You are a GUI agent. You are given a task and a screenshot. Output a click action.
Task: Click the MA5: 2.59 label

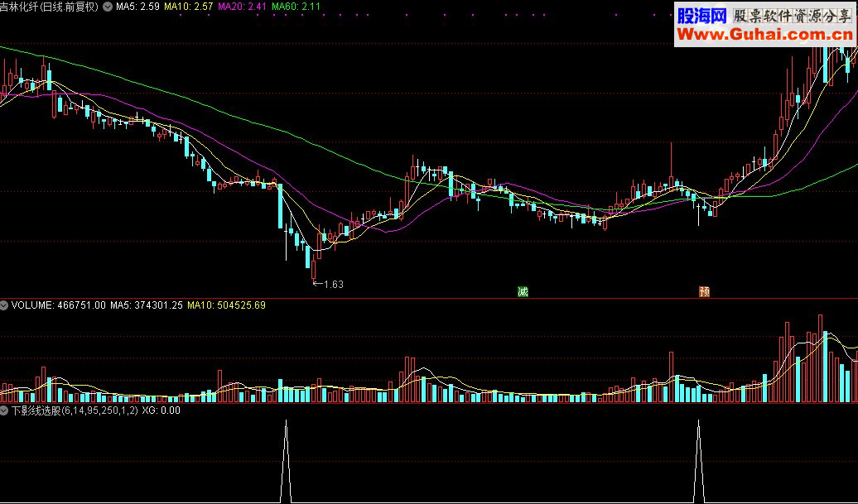[137, 7]
